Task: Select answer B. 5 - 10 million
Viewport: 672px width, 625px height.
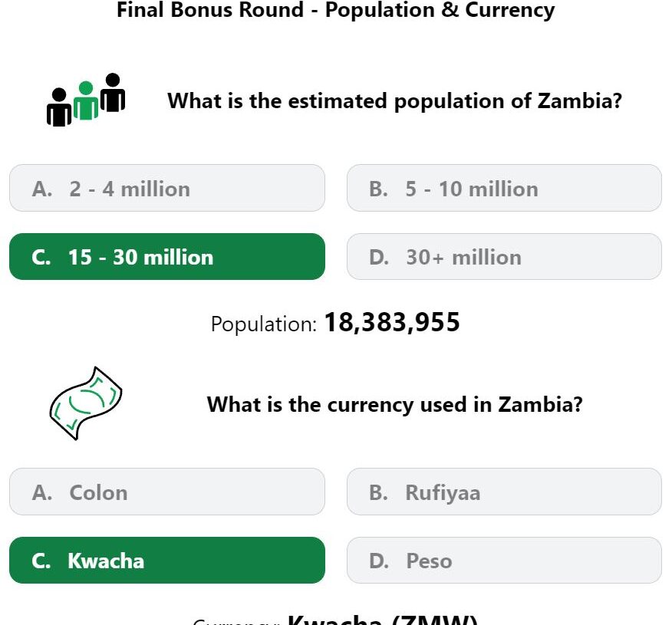Action: pyautogui.click(x=504, y=188)
